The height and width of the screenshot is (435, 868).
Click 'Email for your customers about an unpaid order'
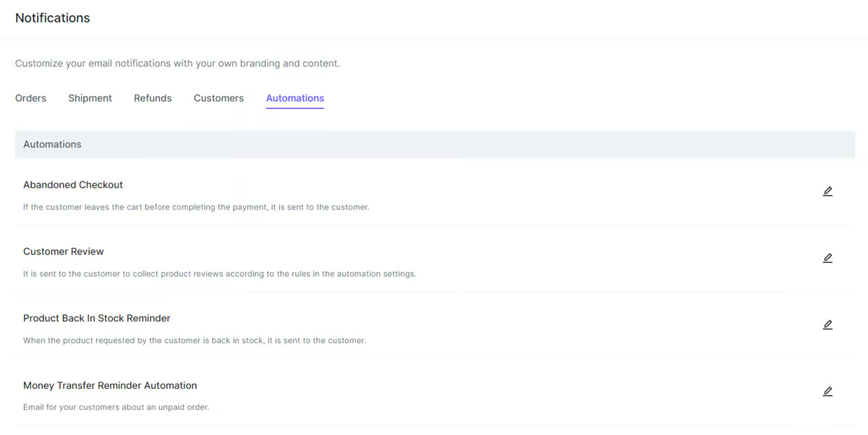pos(116,407)
